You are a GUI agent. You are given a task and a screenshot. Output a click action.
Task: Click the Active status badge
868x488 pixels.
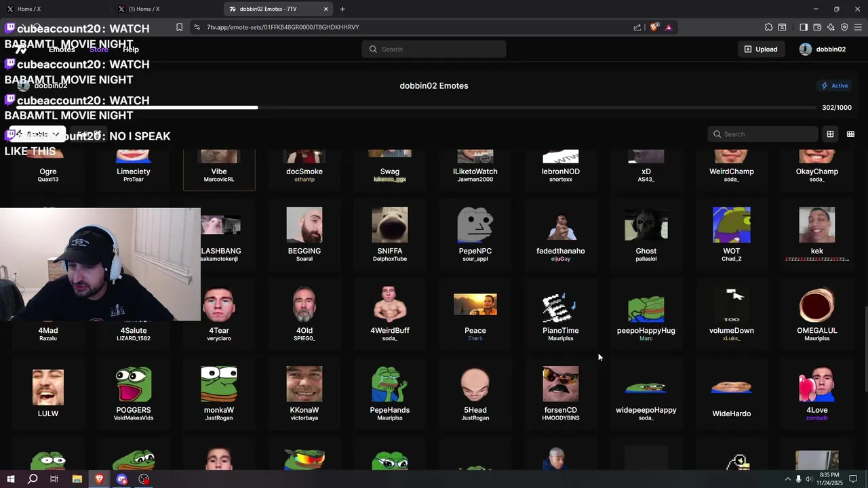click(835, 85)
